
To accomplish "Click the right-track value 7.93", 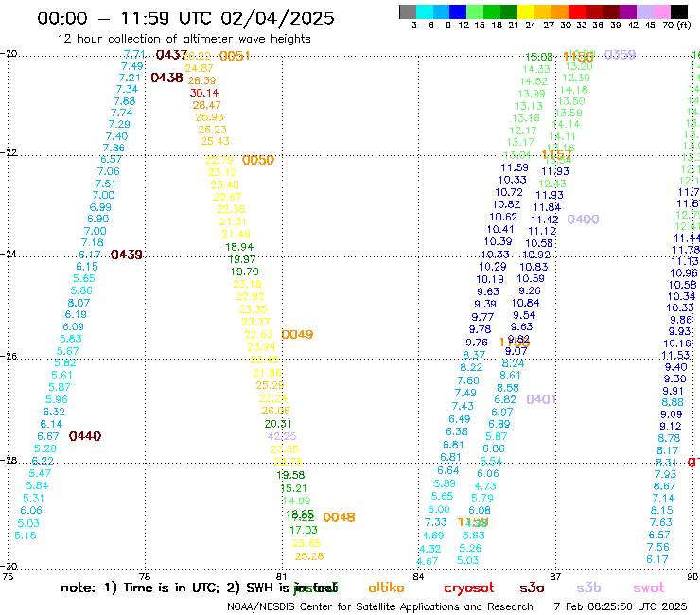I will (666, 474).
